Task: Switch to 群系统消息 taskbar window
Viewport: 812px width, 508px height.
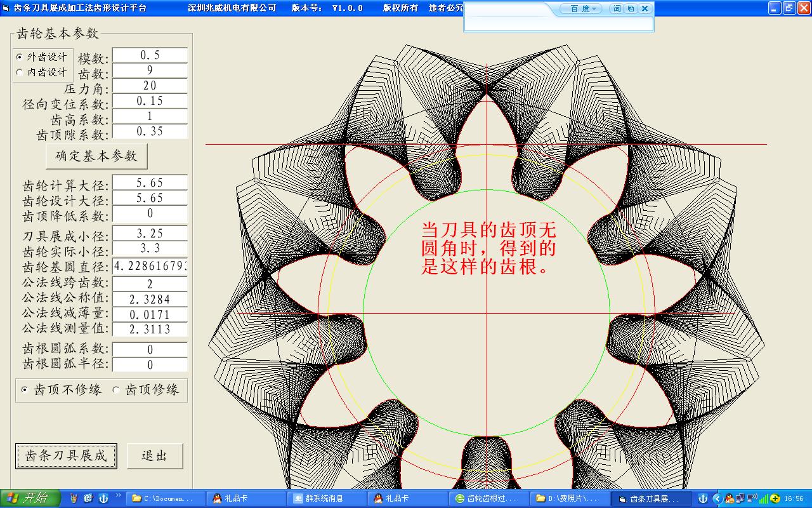Action: pyautogui.click(x=326, y=498)
